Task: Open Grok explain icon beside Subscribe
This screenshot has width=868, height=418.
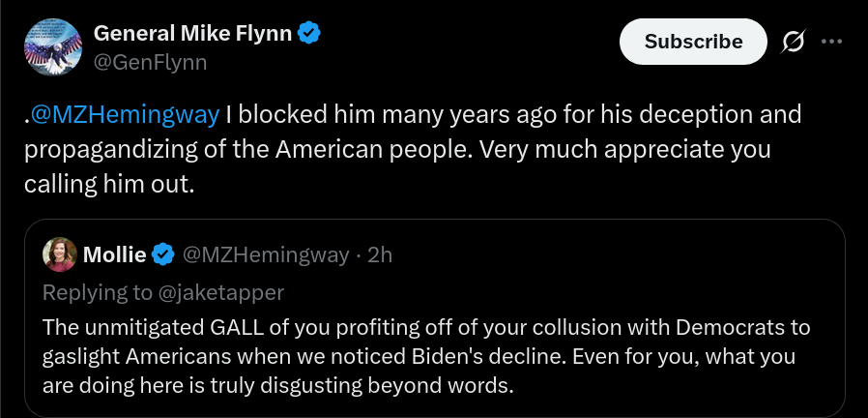Action: coord(793,42)
